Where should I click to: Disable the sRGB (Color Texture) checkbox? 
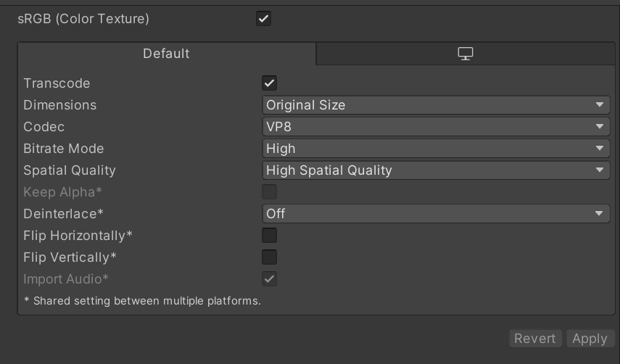point(264,19)
